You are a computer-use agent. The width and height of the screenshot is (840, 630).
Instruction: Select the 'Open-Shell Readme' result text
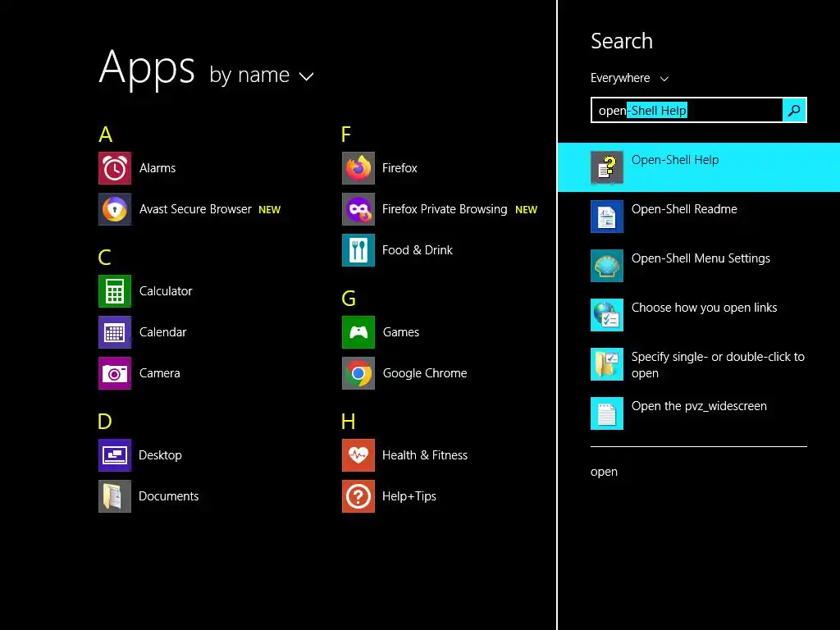point(684,209)
